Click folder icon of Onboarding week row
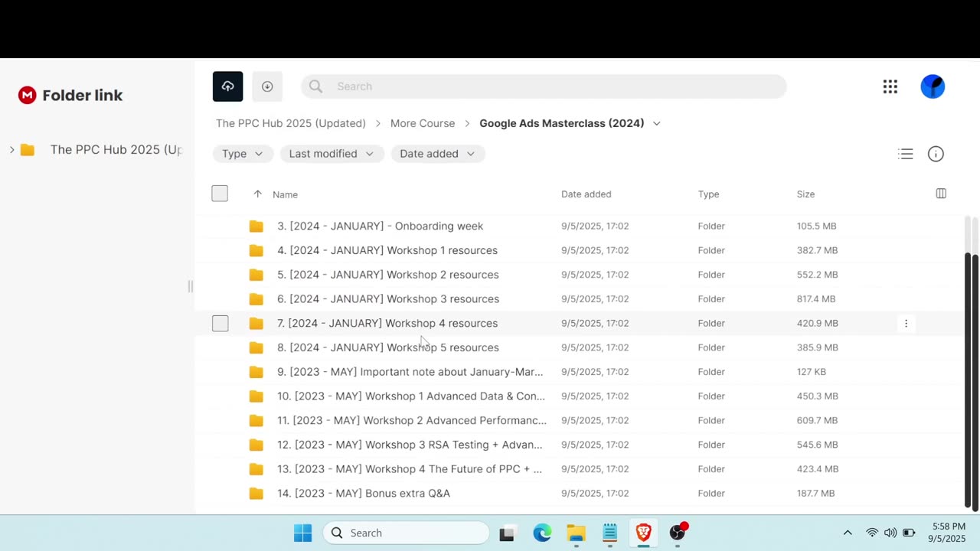 pos(256,227)
